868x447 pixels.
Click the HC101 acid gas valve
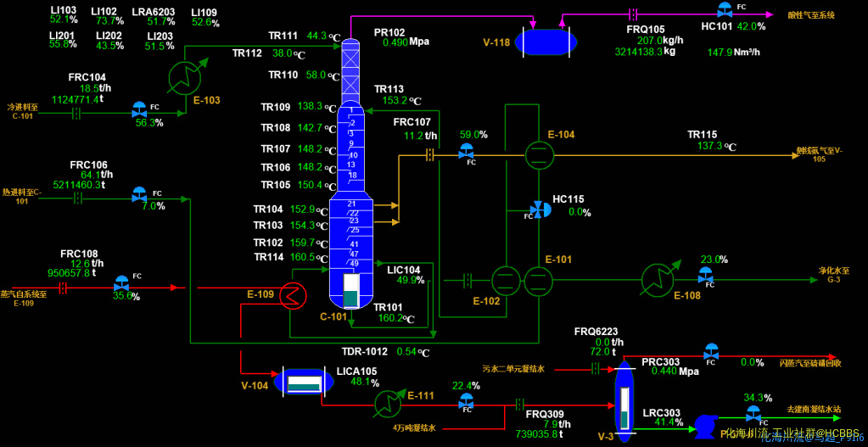(x=724, y=12)
